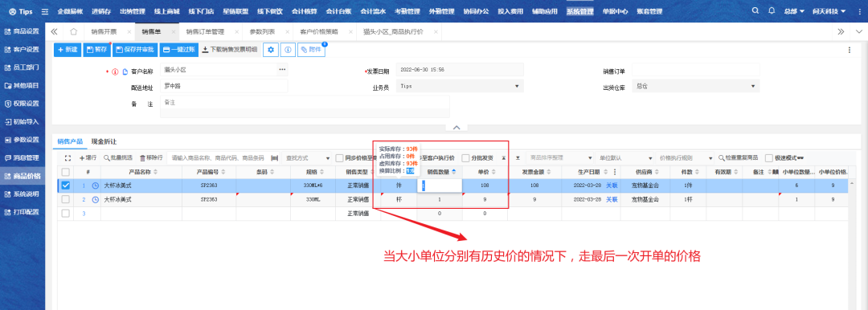Click the 备注 text area
The height and width of the screenshot is (310, 868).
305,107
